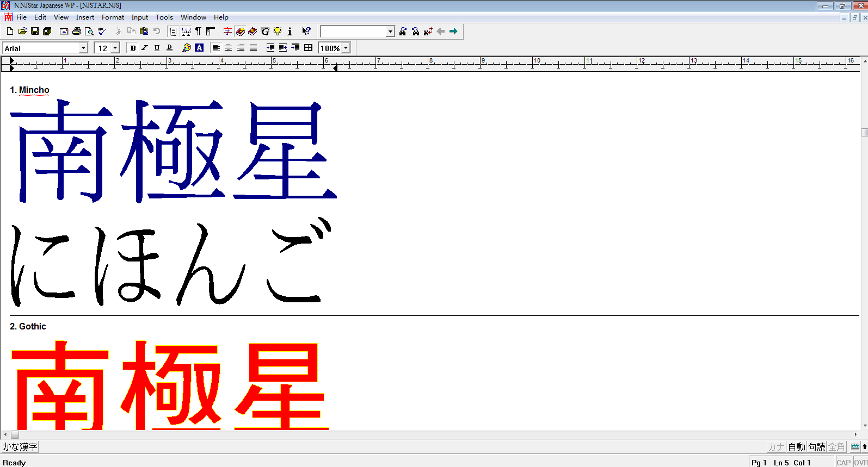Click the green forward arrow icon

[x=453, y=32]
